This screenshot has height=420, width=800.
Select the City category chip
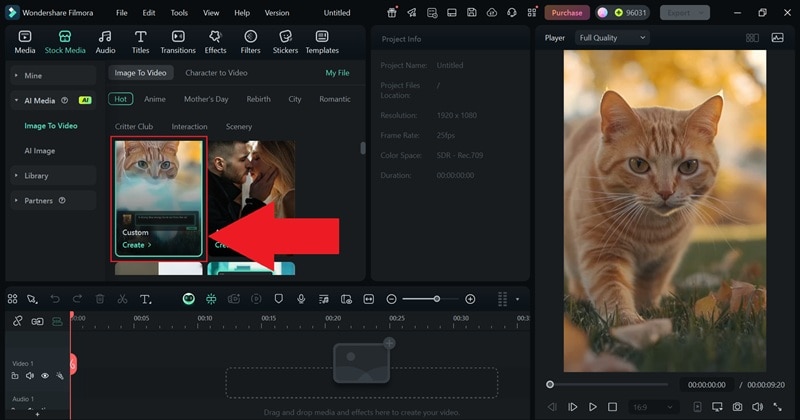(x=295, y=99)
